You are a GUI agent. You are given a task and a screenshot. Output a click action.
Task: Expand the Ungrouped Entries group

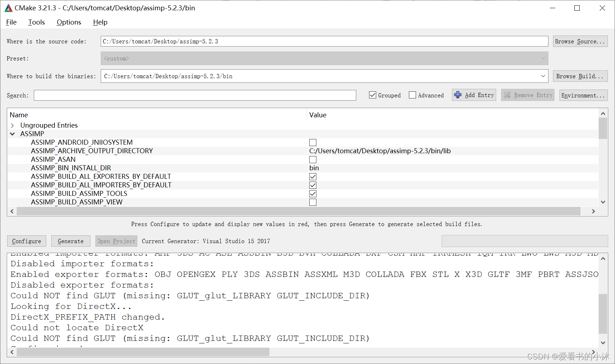(x=12, y=125)
